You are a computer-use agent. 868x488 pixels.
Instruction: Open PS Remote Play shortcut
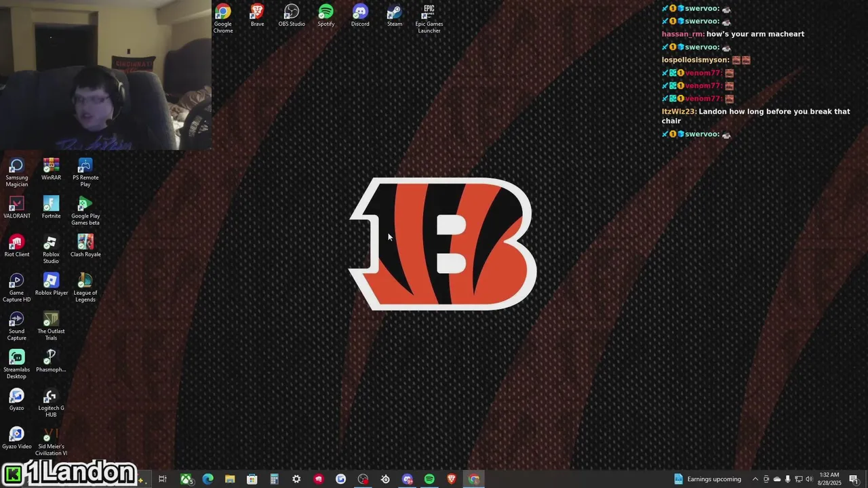point(85,172)
